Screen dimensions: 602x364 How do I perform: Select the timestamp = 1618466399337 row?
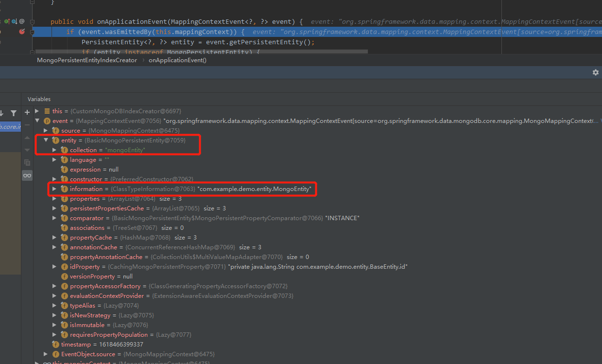[318, 345]
